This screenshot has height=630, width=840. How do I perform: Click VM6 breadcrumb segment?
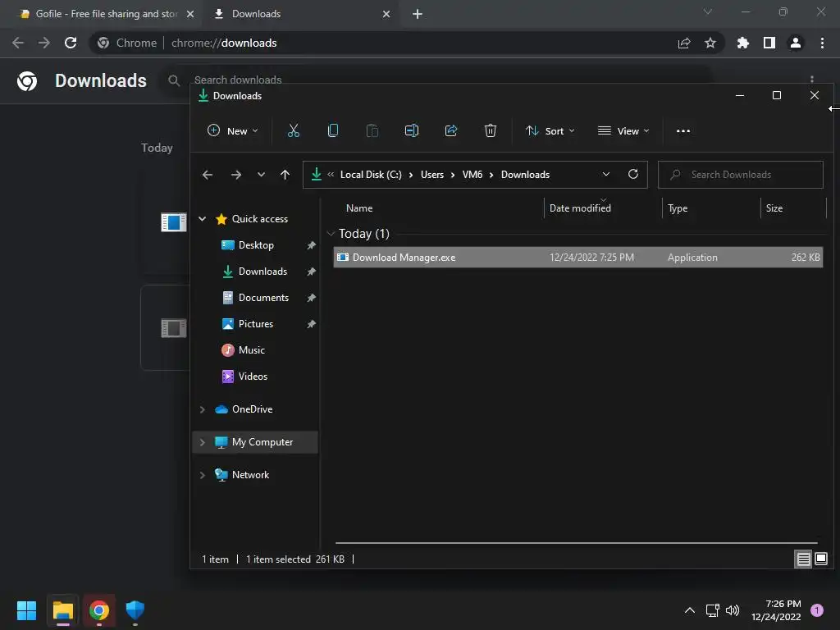click(472, 175)
